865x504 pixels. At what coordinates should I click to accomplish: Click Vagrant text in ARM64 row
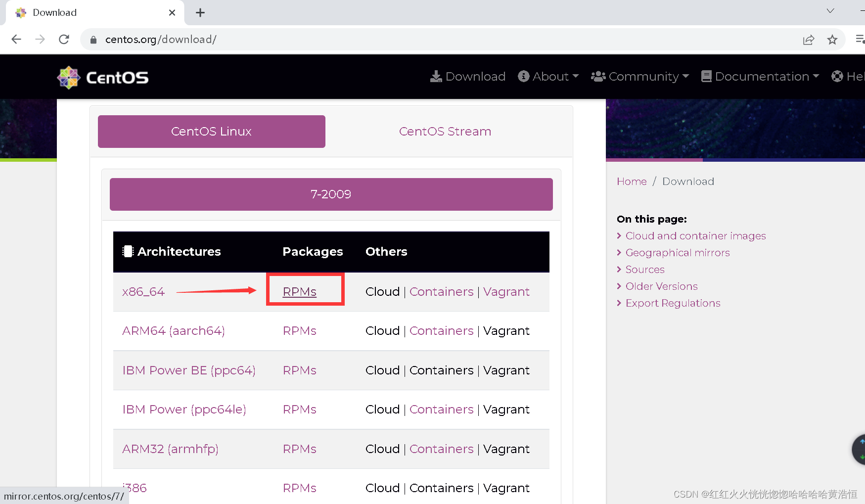pos(506,331)
